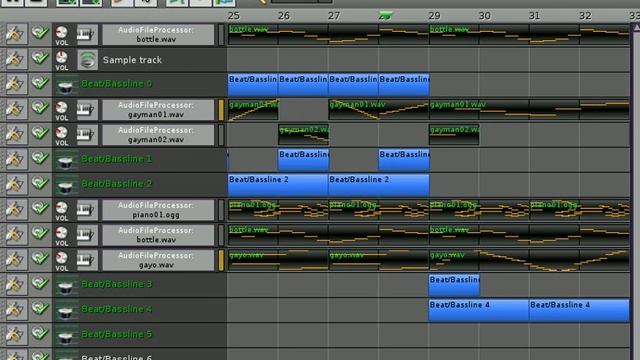Viewport: 640px width, 360px height.
Task: Select gayman02.wav pattern at bar 26
Action: point(303,135)
